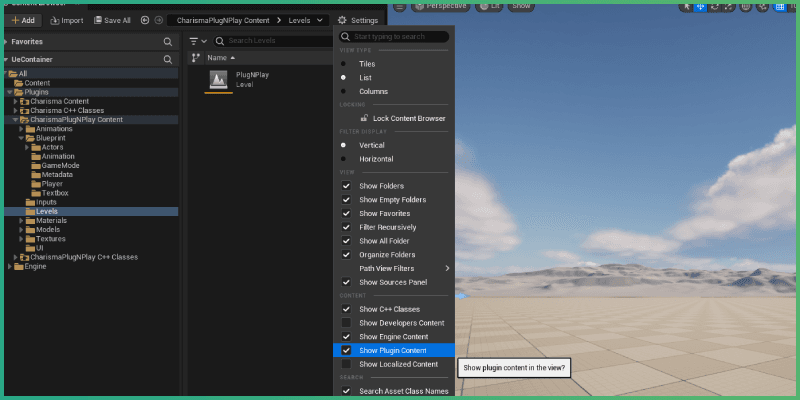The height and width of the screenshot is (400, 800).
Task: Click the Player folder icon
Action: coord(36,184)
